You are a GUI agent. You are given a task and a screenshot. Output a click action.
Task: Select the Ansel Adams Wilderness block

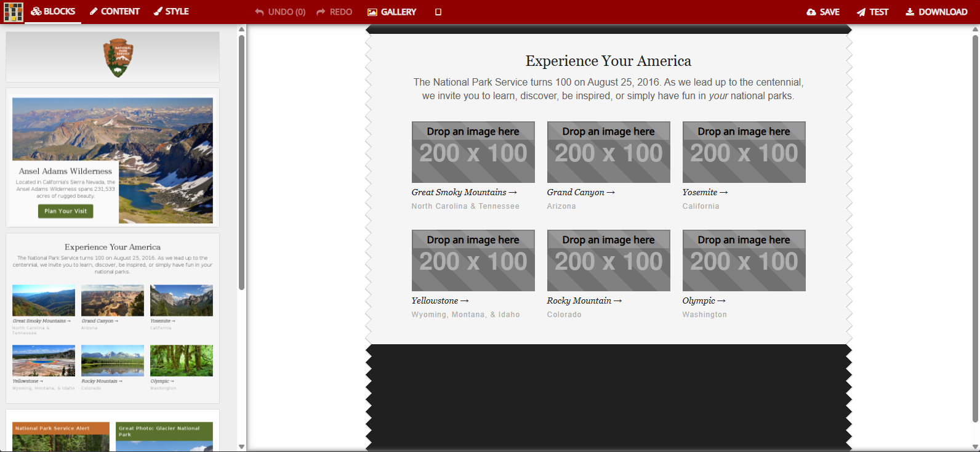tap(113, 158)
